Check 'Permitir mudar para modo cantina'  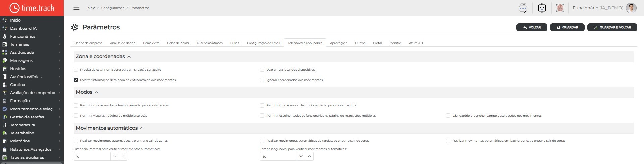tap(262, 105)
